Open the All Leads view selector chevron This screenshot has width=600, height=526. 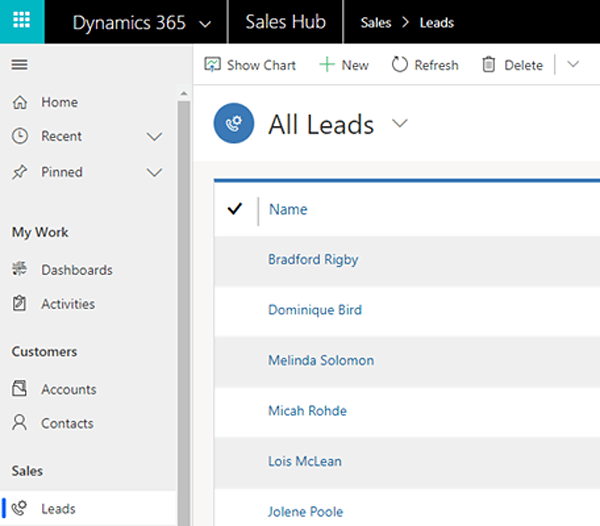[400, 123]
